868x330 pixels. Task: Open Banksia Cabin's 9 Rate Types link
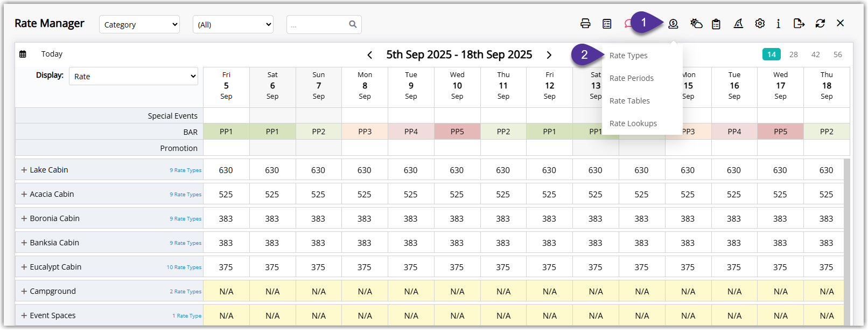coord(186,243)
